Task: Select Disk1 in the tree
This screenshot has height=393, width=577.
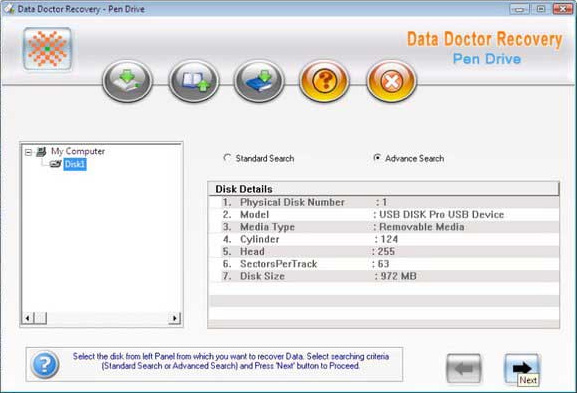Action: click(75, 164)
